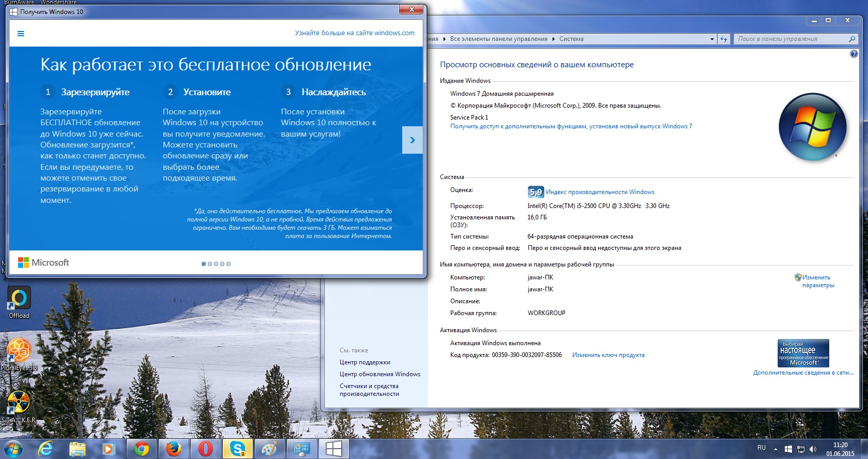Viewport: 868px width, 459px height.
Task: Open Центр поддержки link
Action: click(365, 362)
